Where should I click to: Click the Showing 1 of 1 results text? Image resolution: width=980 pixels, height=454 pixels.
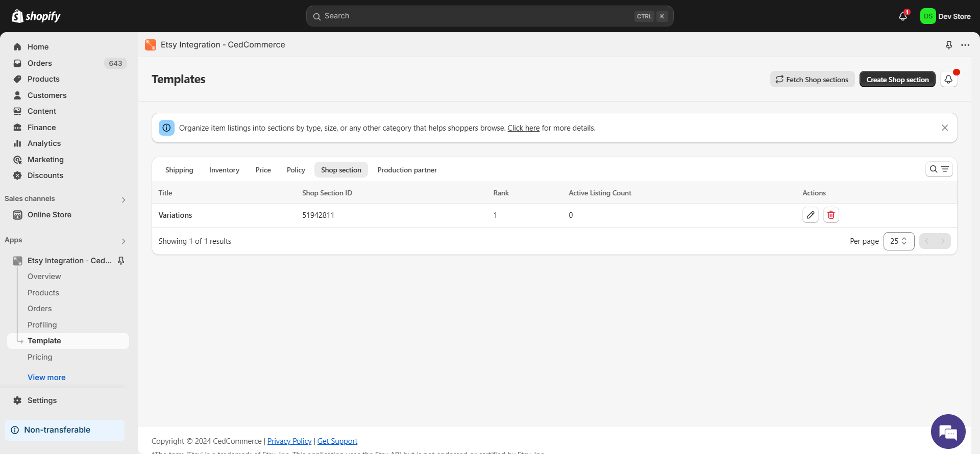click(x=194, y=241)
